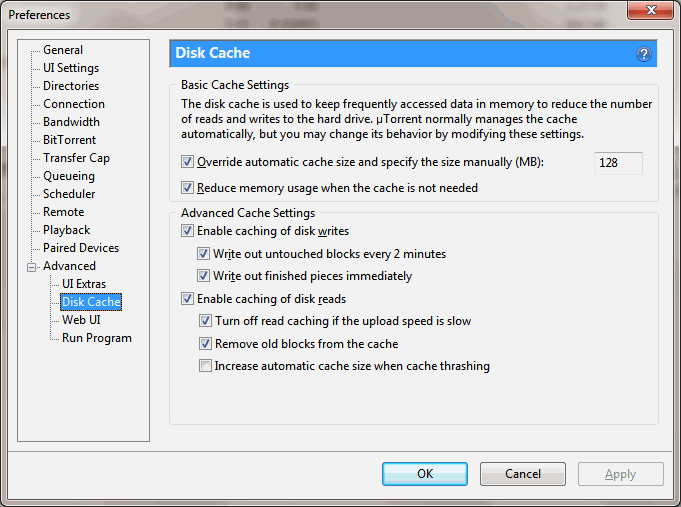Disable Enable caching of disk writes
Viewport: 681px width, 507px height.
pyautogui.click(x=187, y=231)
